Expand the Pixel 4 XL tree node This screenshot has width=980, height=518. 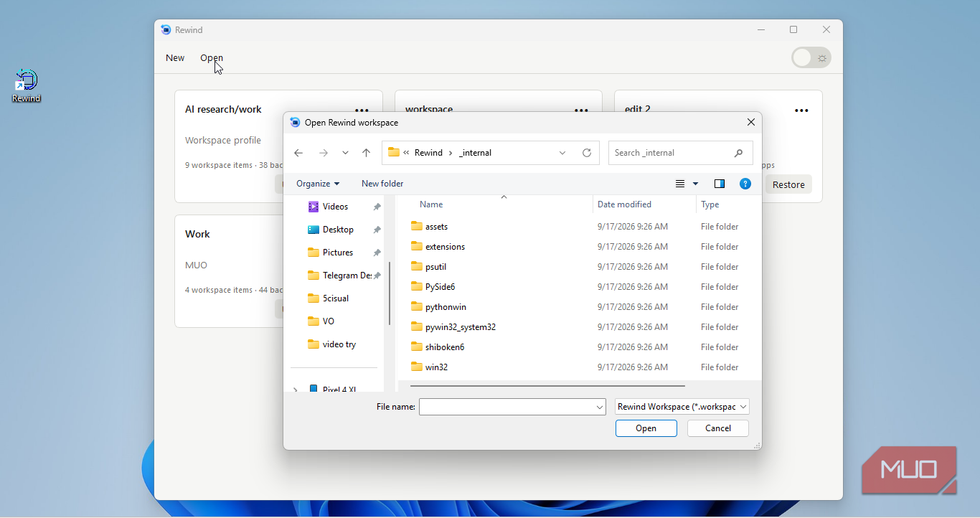(295, 390)
